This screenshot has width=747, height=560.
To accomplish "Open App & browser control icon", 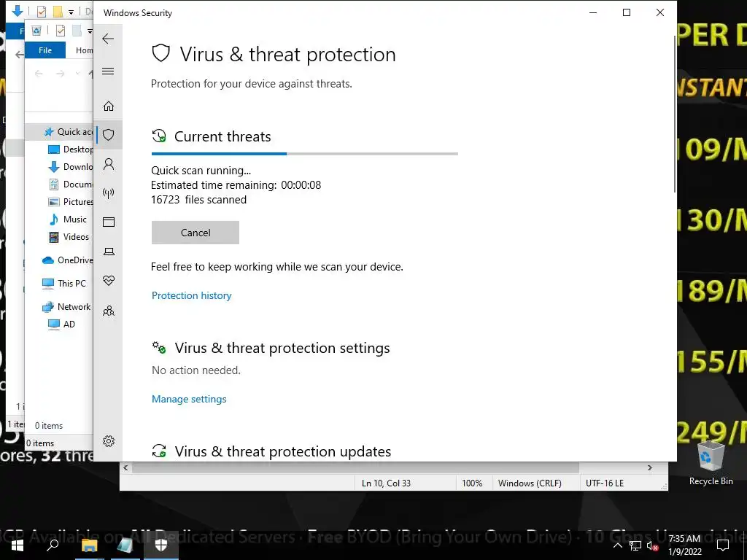I will 109,222.
